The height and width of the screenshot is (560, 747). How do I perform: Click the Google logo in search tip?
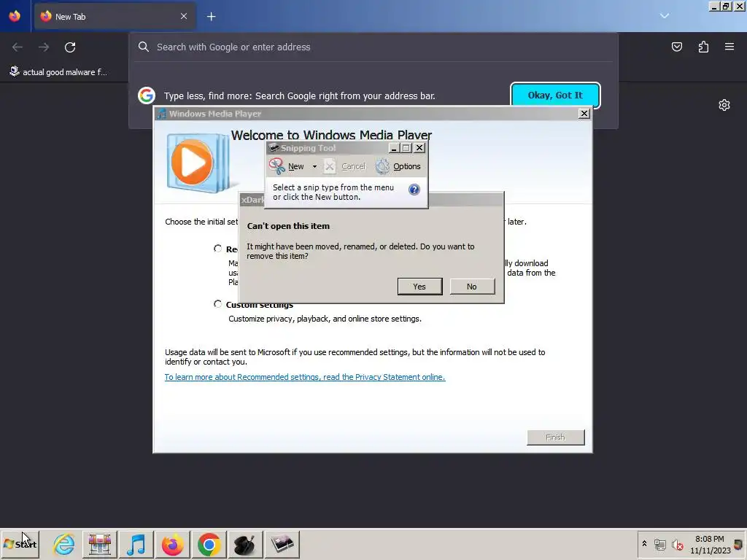[x=146, y=96]
